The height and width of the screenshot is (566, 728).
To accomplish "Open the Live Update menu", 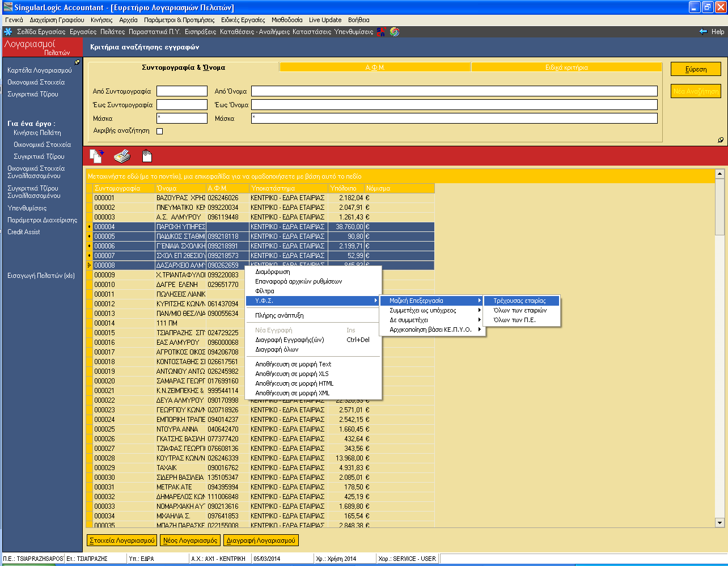I will pos(325,20).
